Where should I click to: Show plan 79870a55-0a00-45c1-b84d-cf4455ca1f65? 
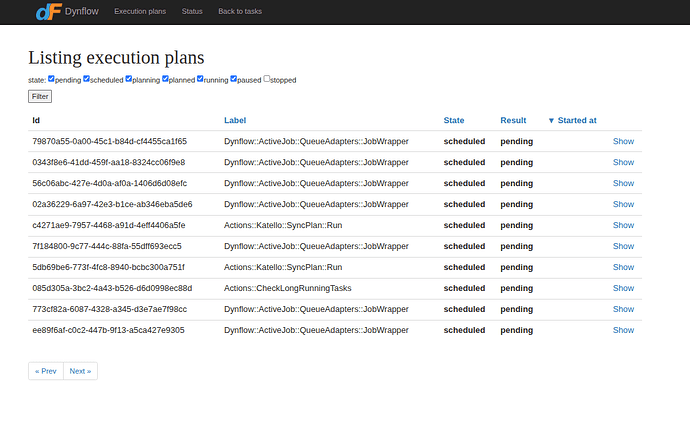[x=623, y=141]
